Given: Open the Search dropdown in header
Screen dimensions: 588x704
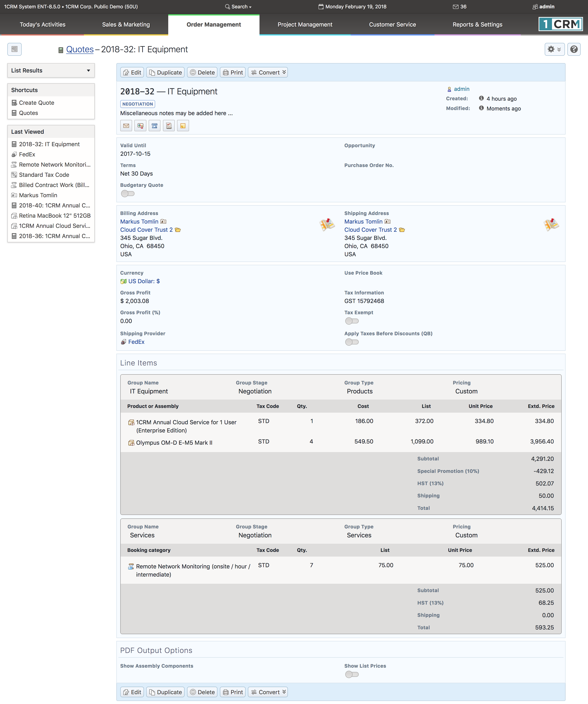Looking at the screenshot, I should point(238,7).
